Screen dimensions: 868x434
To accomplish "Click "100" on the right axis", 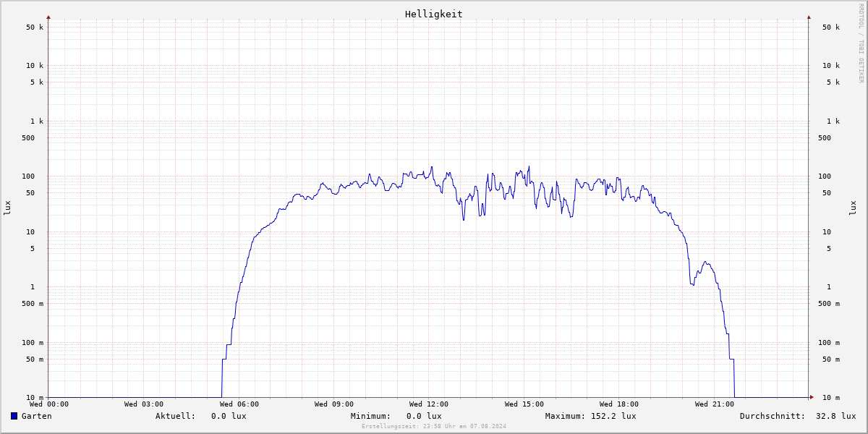I will [825, 176].
